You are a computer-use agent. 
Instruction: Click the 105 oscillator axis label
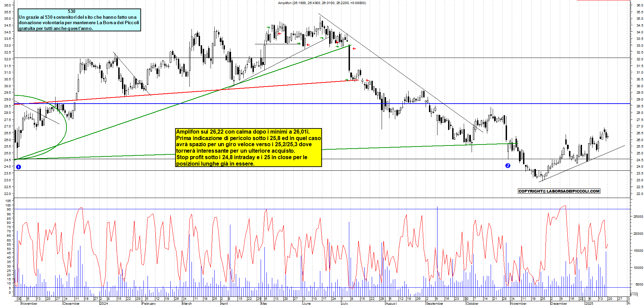coord(9,201)
